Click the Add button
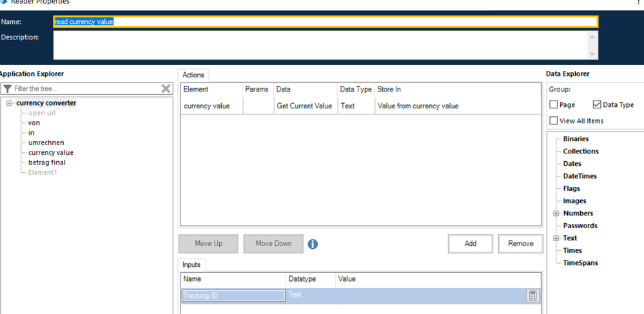The height and width of the screenshot is (314, 644). [471, 244]
